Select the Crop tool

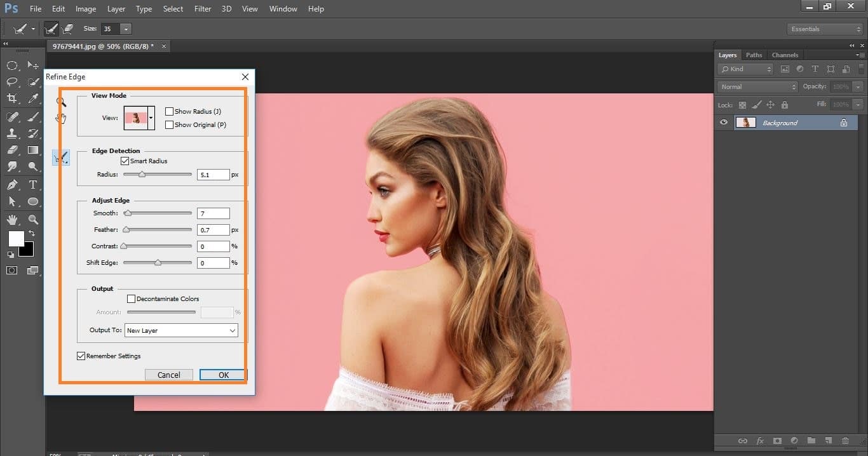pyautogui.click(x=13, y=98)
